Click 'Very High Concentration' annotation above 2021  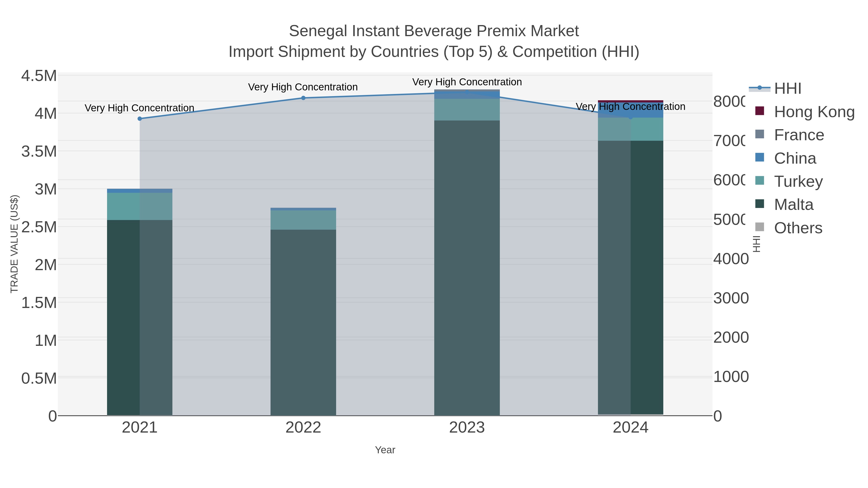pos(140,108)
